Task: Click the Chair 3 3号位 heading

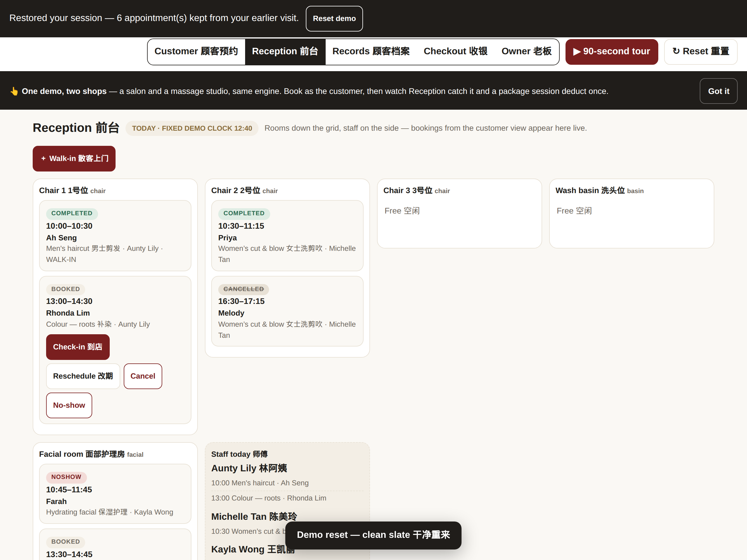Action: (x=416, y=191)
